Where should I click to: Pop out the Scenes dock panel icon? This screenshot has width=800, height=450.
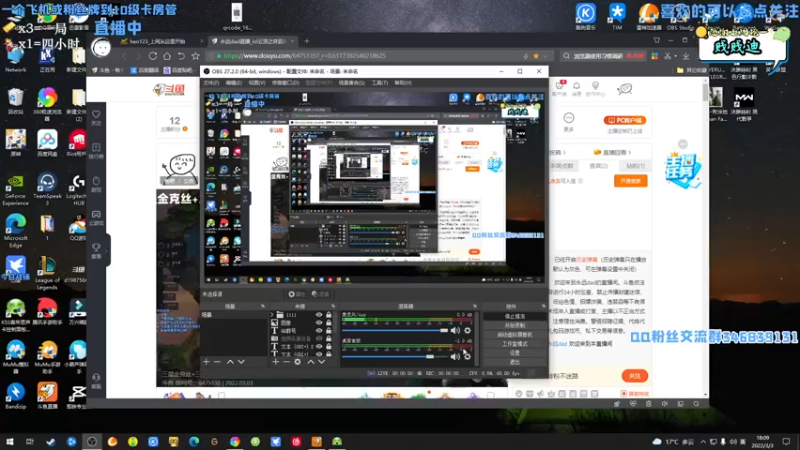coord(263,306)
